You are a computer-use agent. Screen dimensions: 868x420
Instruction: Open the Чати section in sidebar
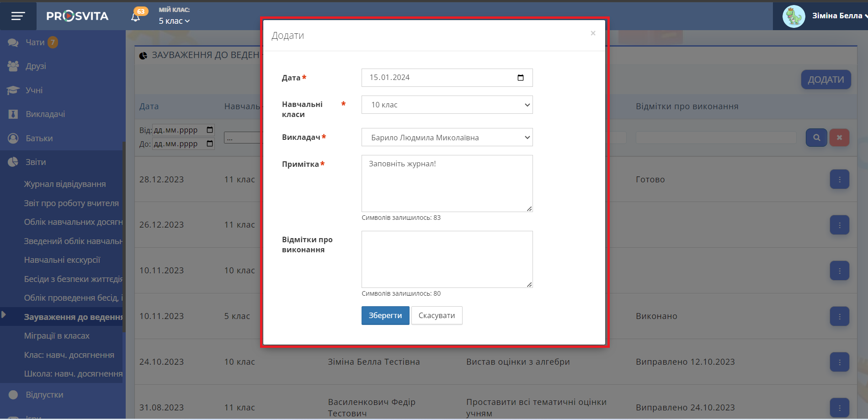(35, 43)
